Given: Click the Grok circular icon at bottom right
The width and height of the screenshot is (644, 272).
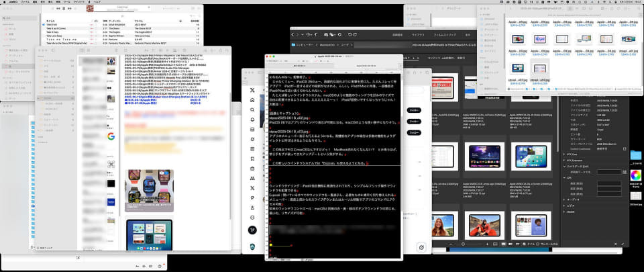Looking at the screenshot, I should [421, 247].
